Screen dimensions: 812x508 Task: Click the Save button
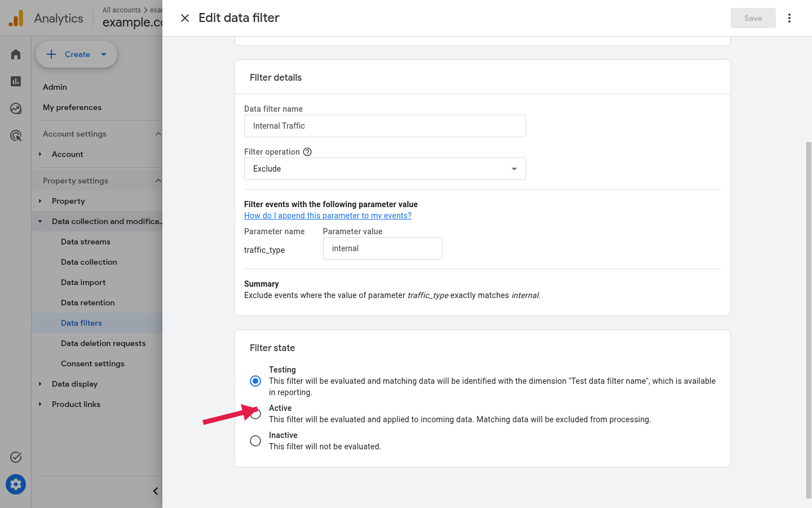click(753, 18)
